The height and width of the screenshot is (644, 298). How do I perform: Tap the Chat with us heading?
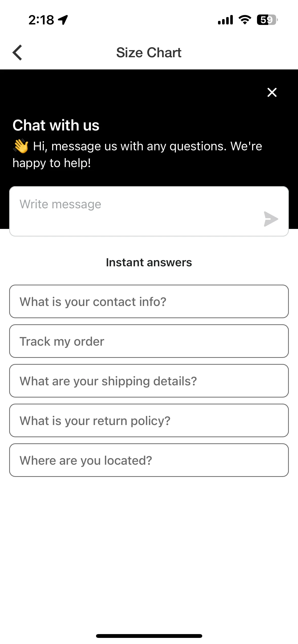56,125
